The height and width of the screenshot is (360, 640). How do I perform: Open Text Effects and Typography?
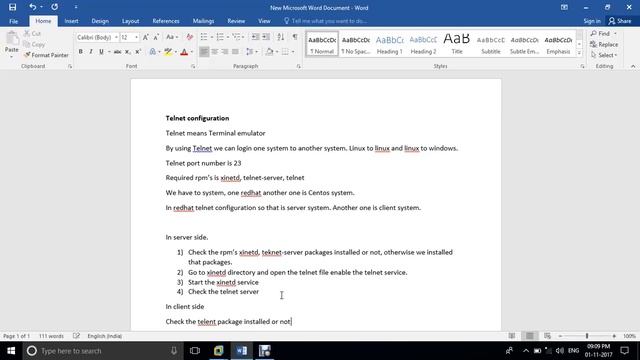coord(153,52)
